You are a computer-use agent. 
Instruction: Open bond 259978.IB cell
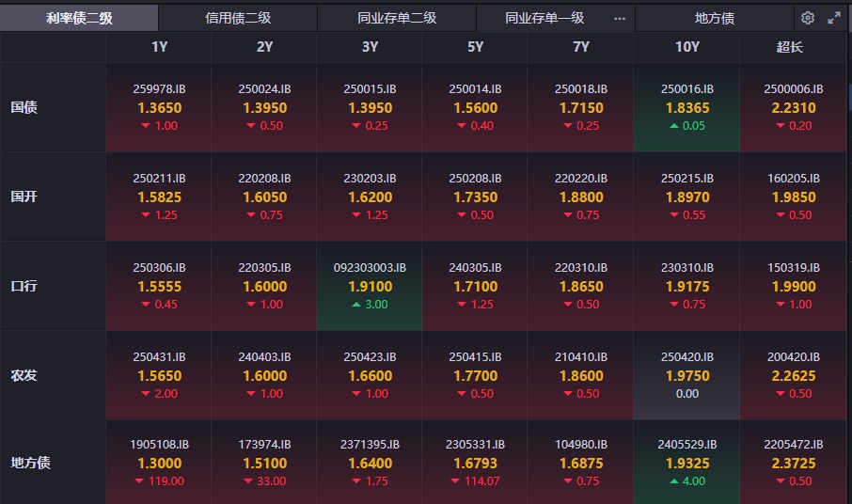click(x=159, y=107)
